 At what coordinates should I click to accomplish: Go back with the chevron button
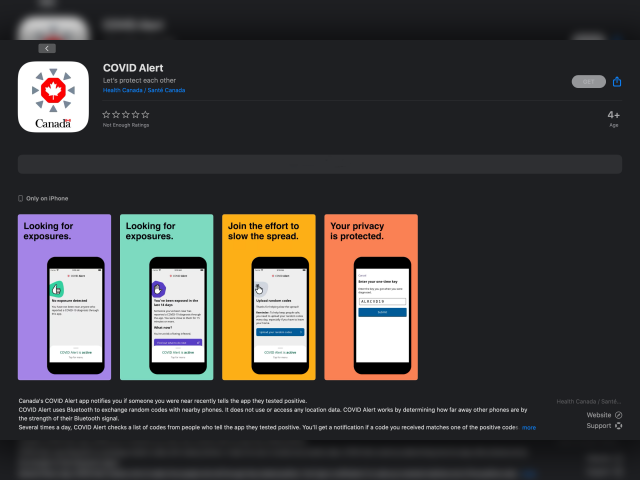tap(47, 49)
